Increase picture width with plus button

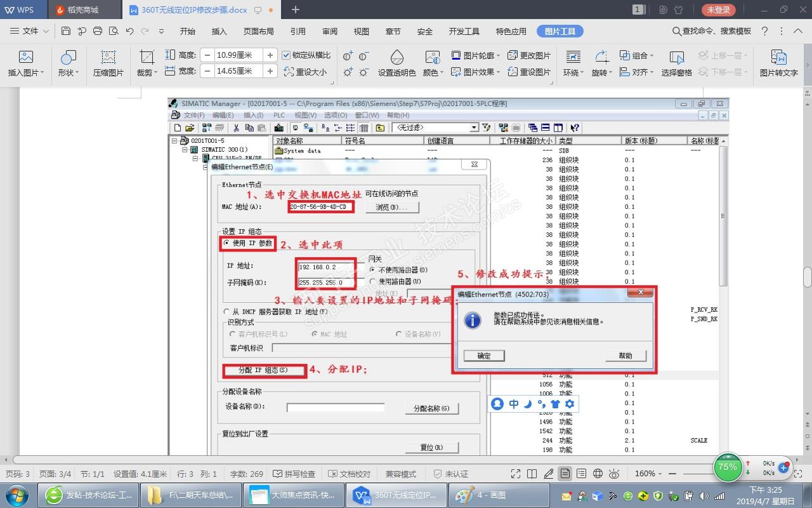point(270,71)
